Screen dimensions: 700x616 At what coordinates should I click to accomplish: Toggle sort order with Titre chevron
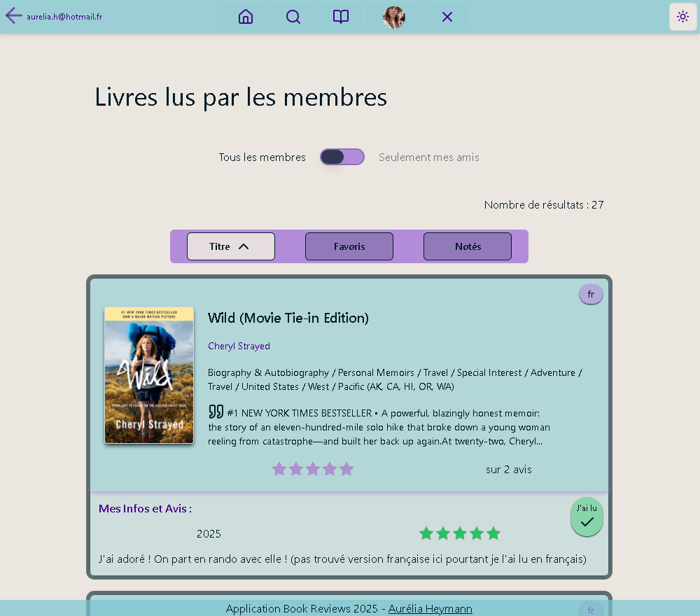tap(244, 246)
